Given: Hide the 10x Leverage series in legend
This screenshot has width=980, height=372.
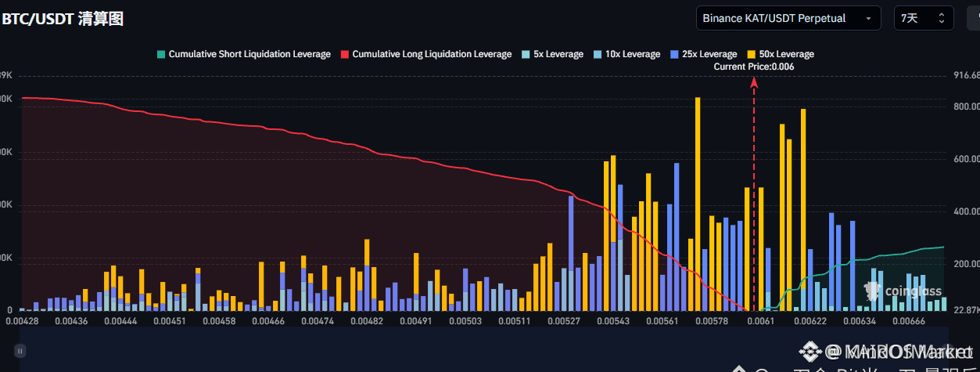Looking at the screenshot, I should point(626,54).
